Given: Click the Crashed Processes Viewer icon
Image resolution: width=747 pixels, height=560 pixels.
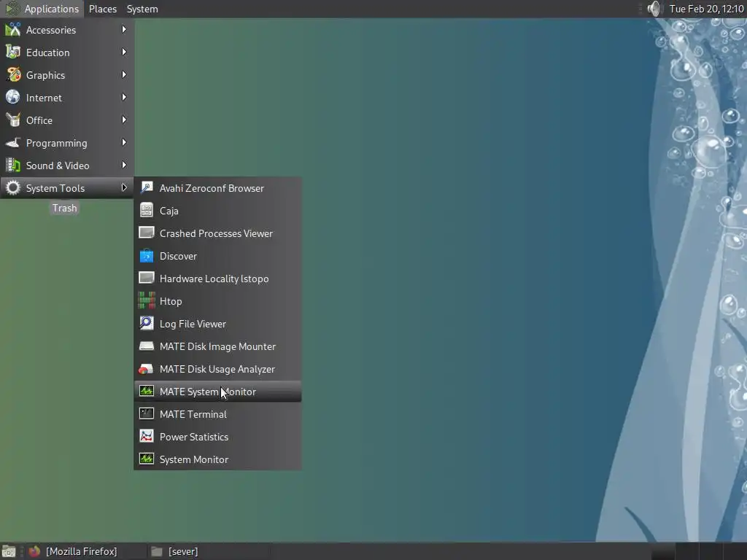Looking at the screenshot, I should 147,233.
